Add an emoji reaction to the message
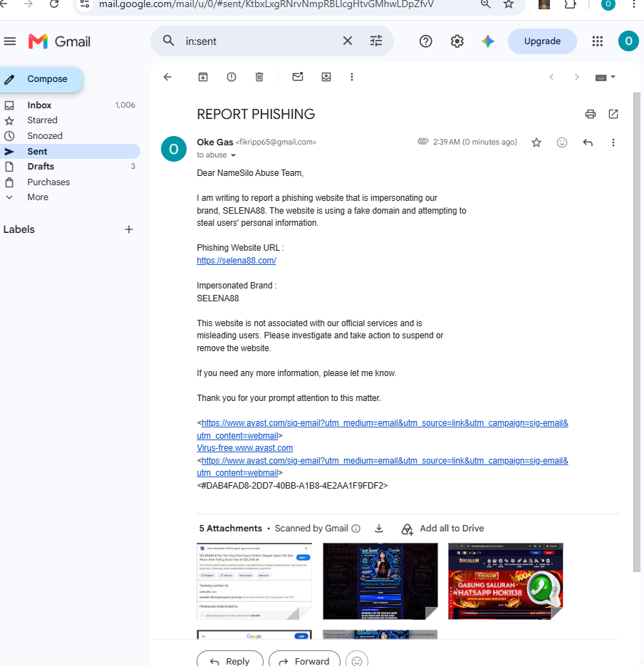Screen dimensions: 644x666 pyautogui.click(x=561, y=142)
